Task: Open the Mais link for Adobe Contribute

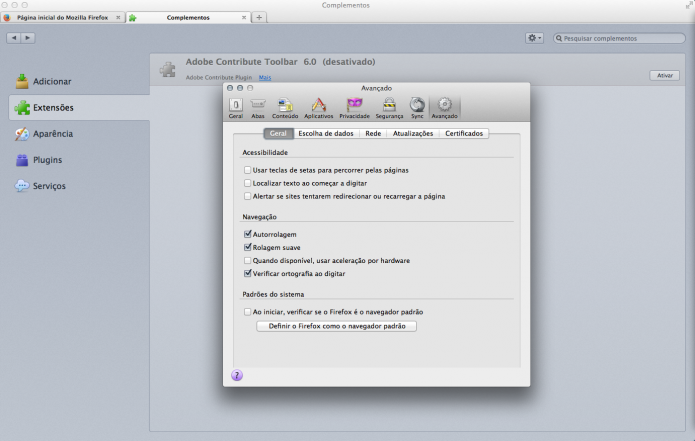Action: (x=265, y=78)
